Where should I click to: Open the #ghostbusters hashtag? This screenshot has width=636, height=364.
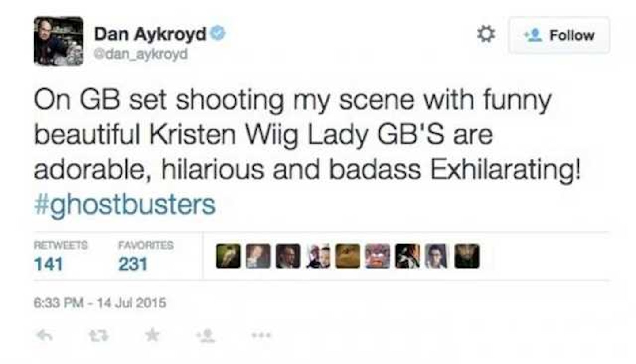(x=125, y=204)
